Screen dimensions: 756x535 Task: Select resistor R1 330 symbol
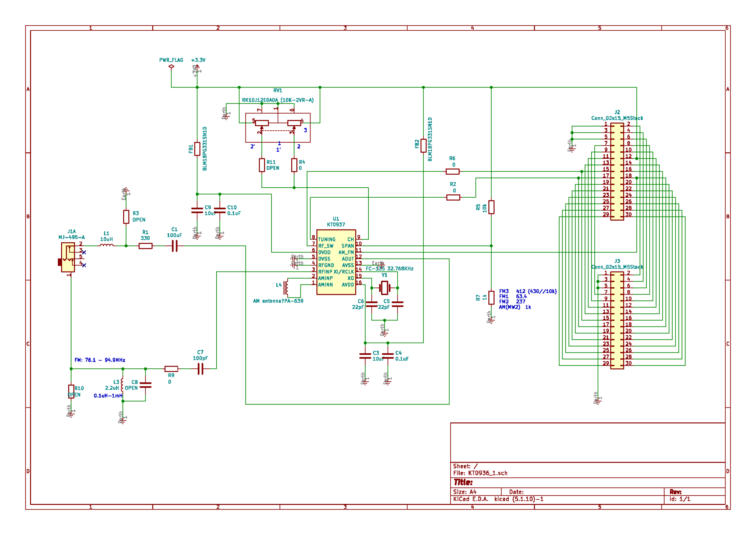point(145,246)
